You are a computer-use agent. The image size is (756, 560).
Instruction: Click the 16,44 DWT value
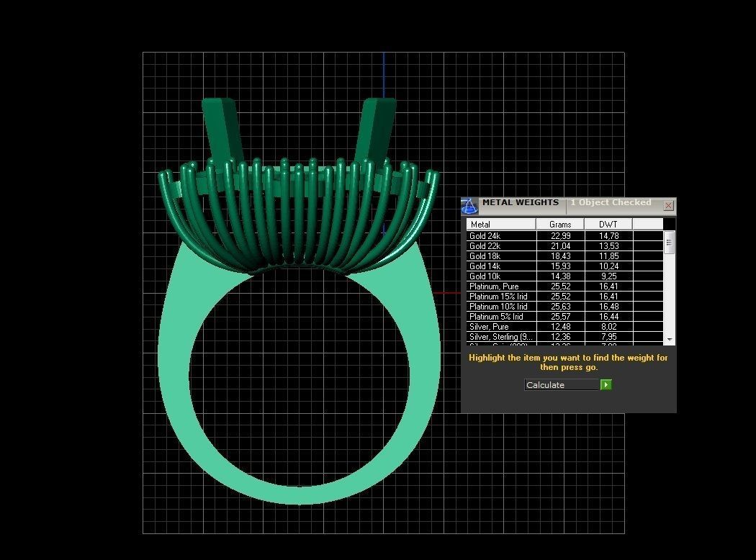pos(609,317)
